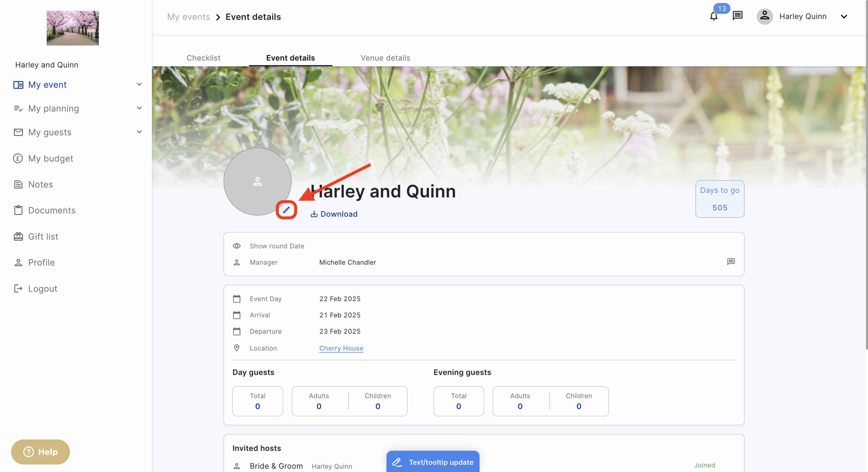Image resolution: width=868 pixels, height=472 pixels.
Task: Click the user avatar icon in header
Action: coord(765,16)
